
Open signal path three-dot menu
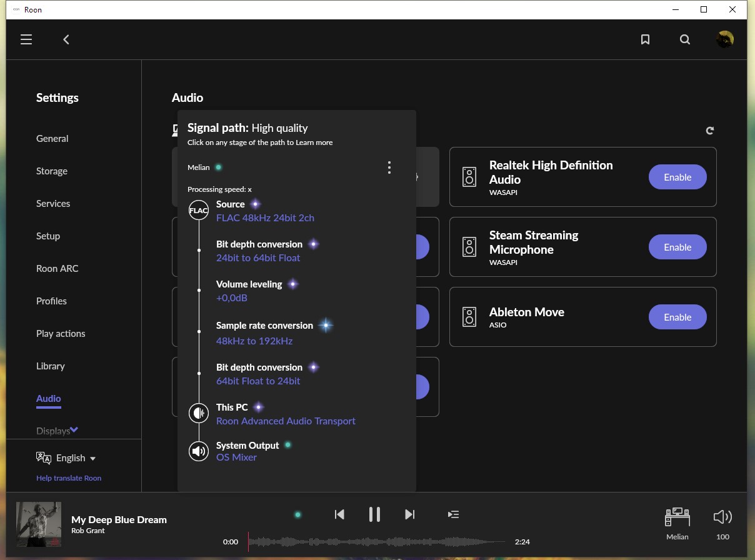point(389,167)
